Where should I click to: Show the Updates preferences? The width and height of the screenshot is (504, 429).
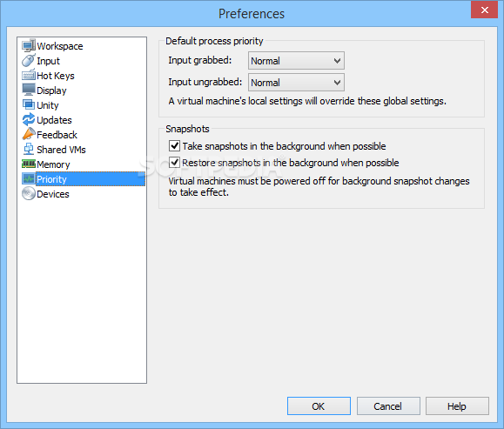tap(54, 120)
